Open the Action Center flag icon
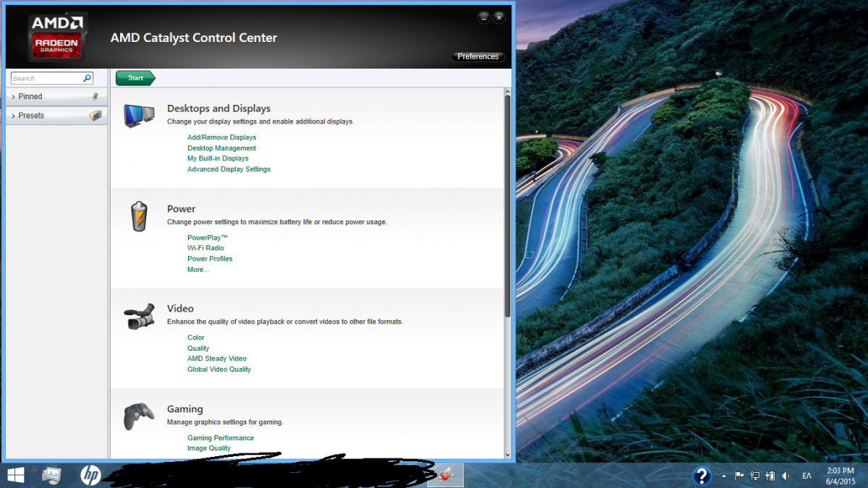The image size is (868, 488). (739, 476)
